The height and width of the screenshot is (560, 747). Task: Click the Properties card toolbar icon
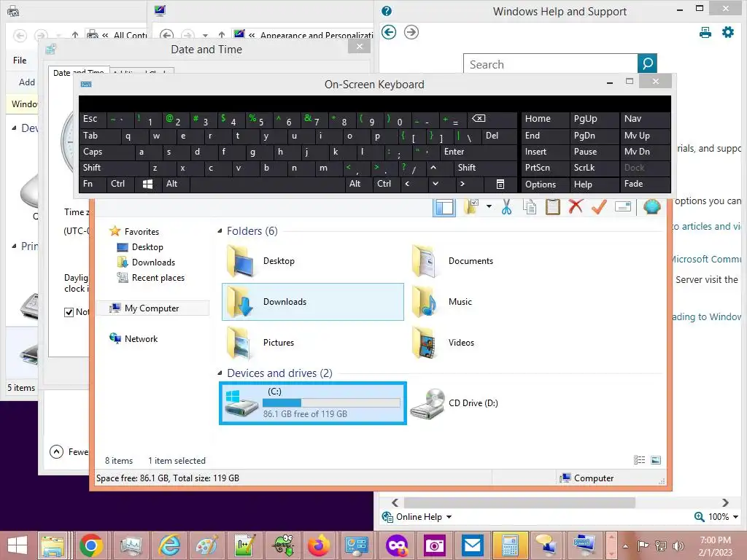coord(623,206)
